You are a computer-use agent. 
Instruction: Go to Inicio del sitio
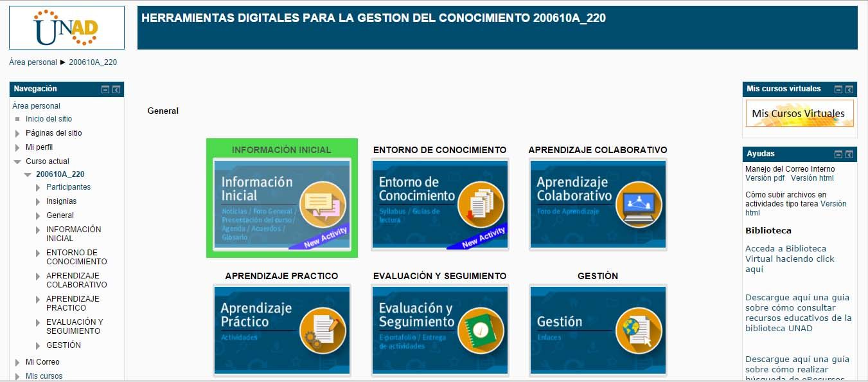49,119
